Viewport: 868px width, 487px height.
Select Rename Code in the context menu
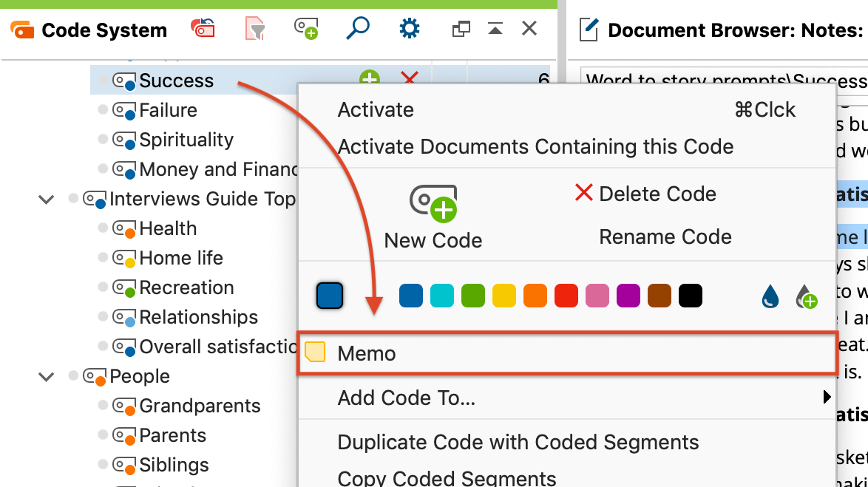[x=665, y=236]
